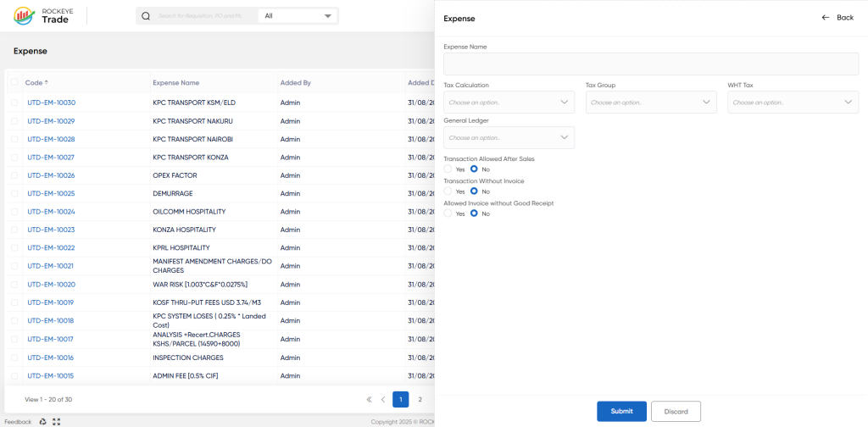Jump to first page double-chevron

(x=370, y=399)
